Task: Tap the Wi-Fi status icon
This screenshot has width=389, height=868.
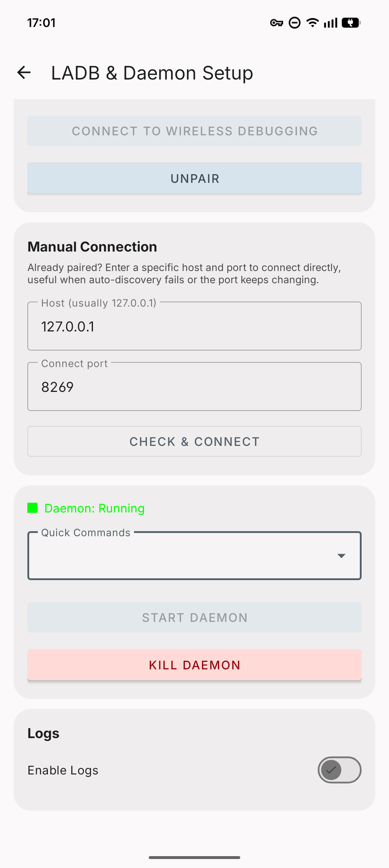Action: click(313, 23)
